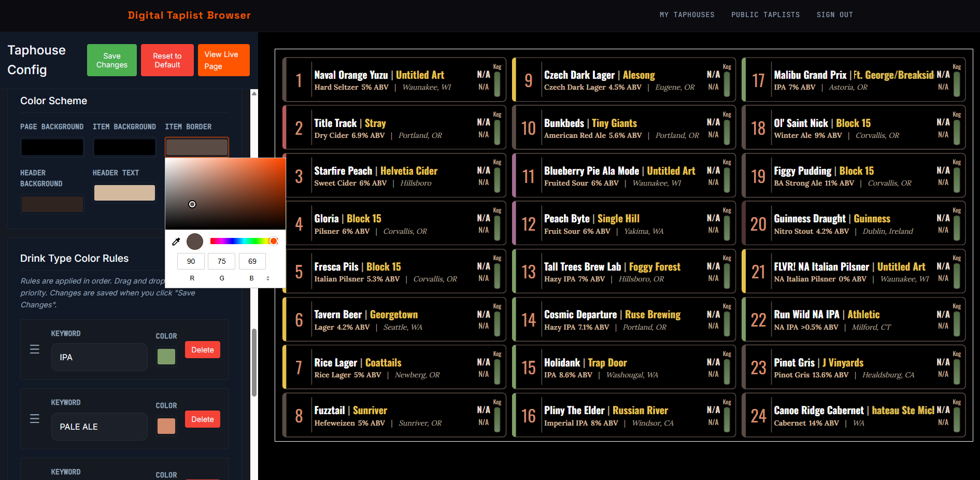Click the PALE ALE keyword input field
Screen dimensions: 980x480
click(100, 427)
